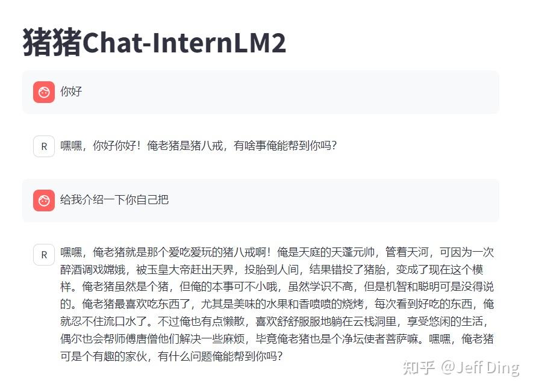The image size is (533, 392).
Task: Click the pig avatar beside the "你好" message
Action: [x=43, y=92]
